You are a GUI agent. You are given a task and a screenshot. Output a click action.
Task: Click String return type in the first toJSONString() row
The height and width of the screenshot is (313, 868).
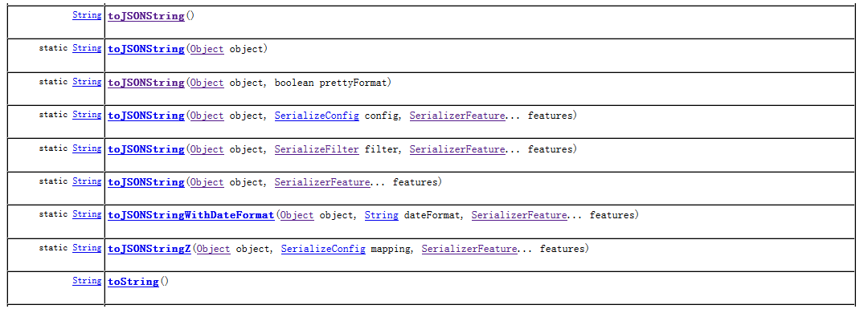pos(87,15)
